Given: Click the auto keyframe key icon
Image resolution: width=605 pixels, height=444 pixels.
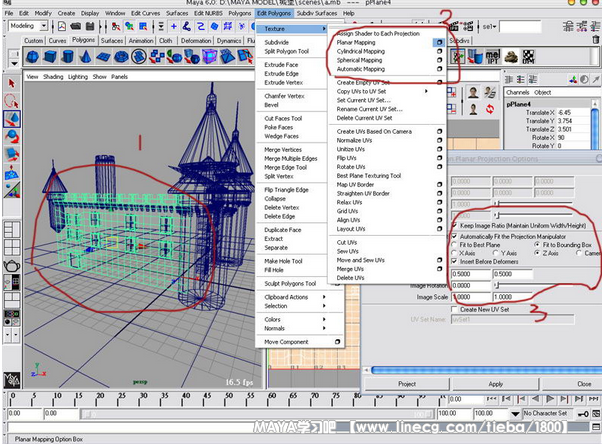Looking at the screenshot, I should (x=583, y=414).
